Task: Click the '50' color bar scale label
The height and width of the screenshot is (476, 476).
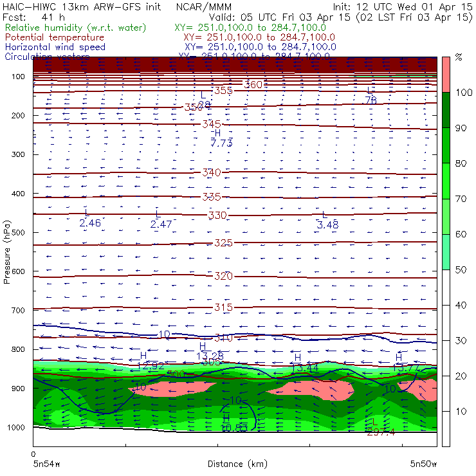Action: pos(461,270)
